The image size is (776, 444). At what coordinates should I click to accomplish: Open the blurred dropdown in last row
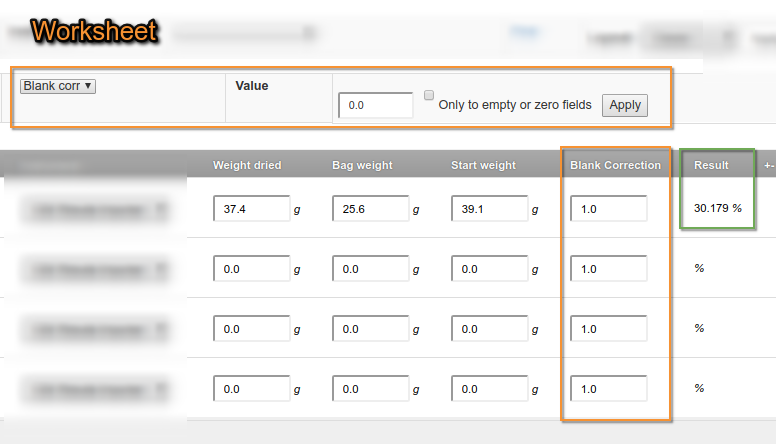[x=95, y=388]
